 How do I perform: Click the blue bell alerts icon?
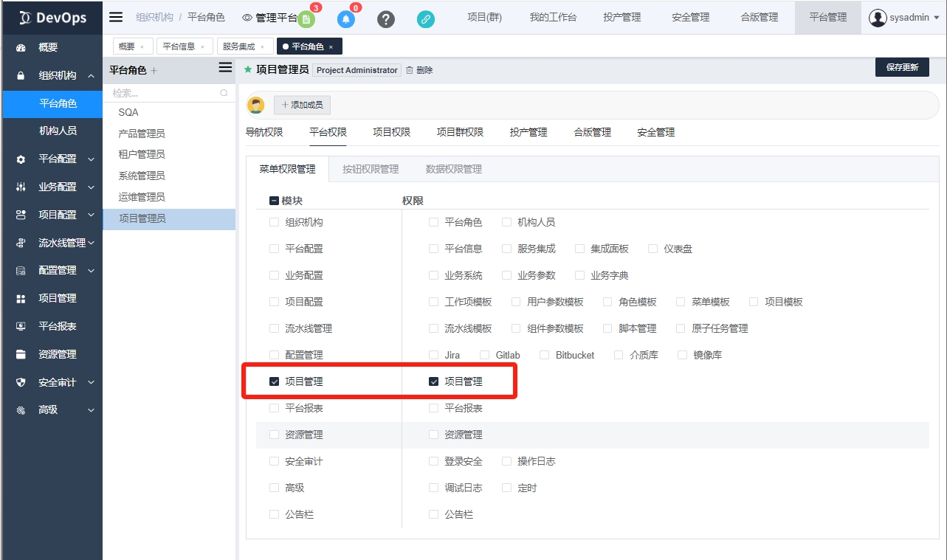point(346,19)
